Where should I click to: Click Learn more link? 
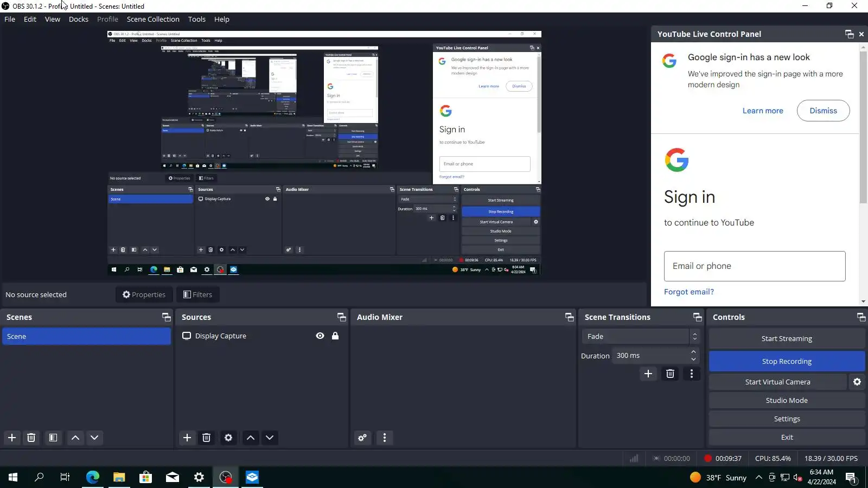763,111
